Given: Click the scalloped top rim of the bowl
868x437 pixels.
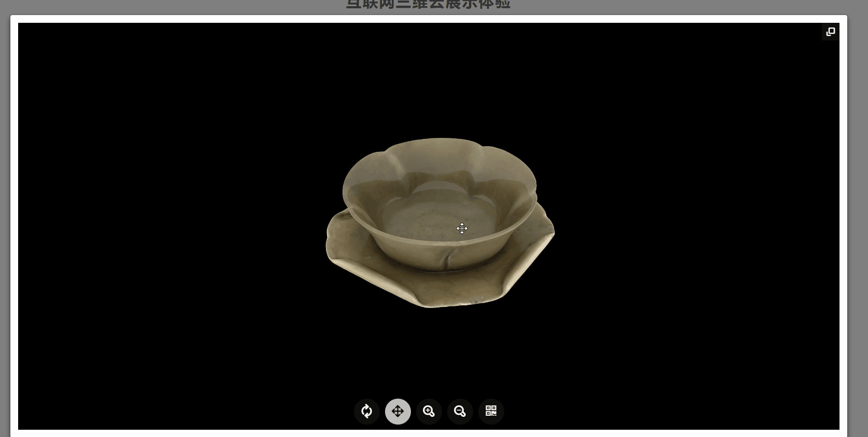Looking at the screenshot, I should click(439, 140).
